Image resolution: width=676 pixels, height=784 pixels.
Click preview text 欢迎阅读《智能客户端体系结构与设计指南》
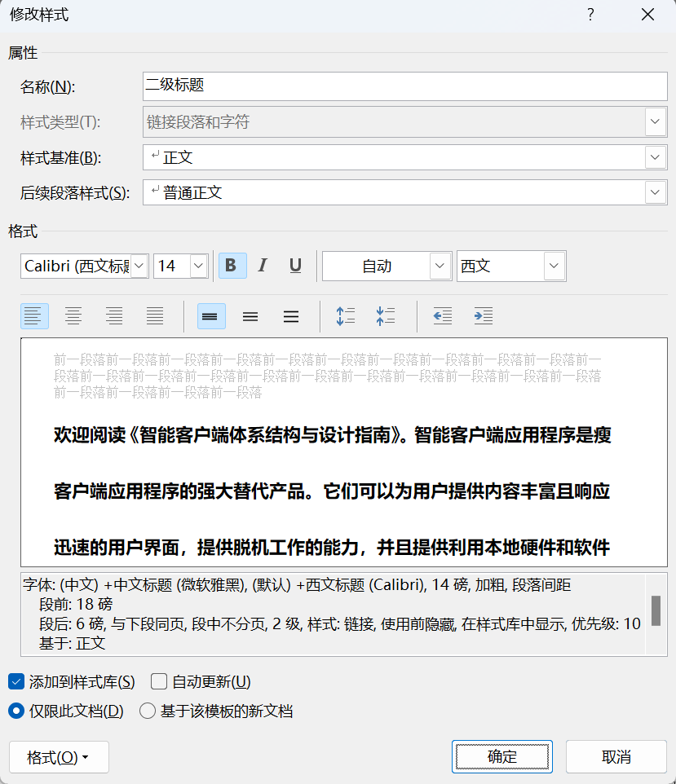click(x=228, y=435)
